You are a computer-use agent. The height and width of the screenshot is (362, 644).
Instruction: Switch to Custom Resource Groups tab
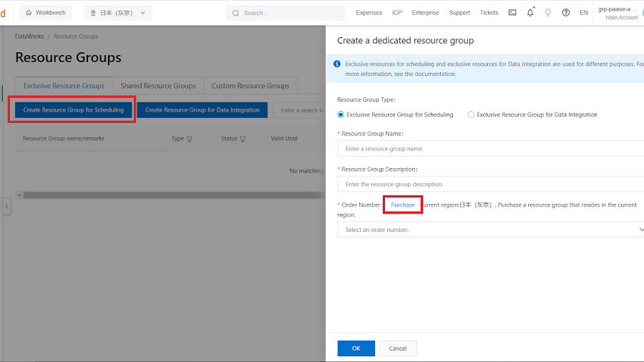(250, 86)
